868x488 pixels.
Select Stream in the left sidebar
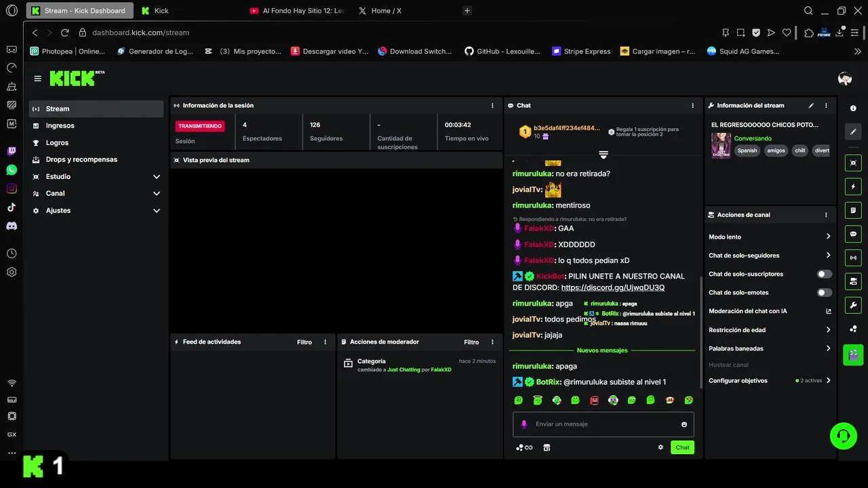[96, 108]
